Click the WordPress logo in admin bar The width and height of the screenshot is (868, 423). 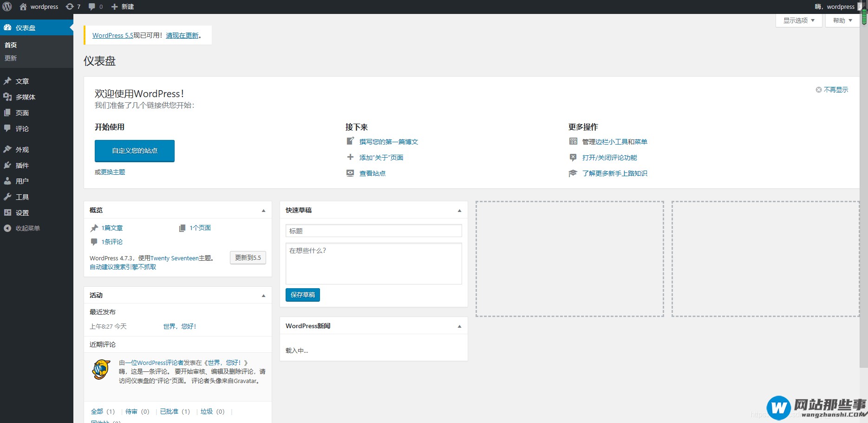pyautogui.click(x=7, y=7)
